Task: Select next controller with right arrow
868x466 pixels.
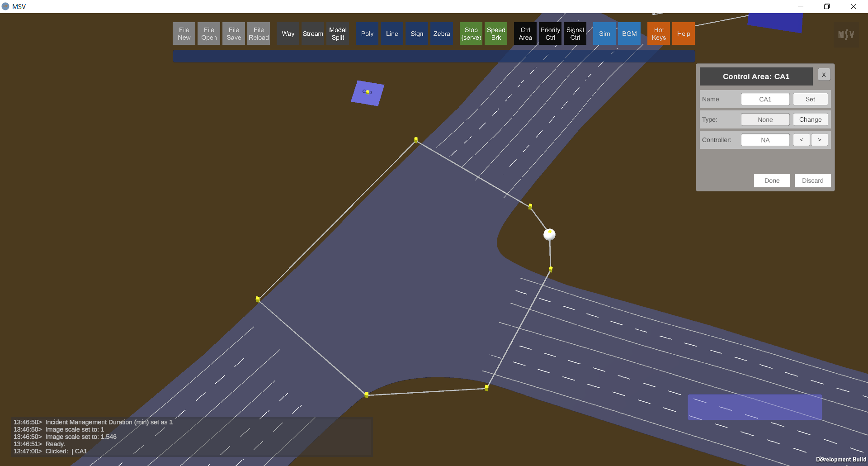Action: point(819,140)
